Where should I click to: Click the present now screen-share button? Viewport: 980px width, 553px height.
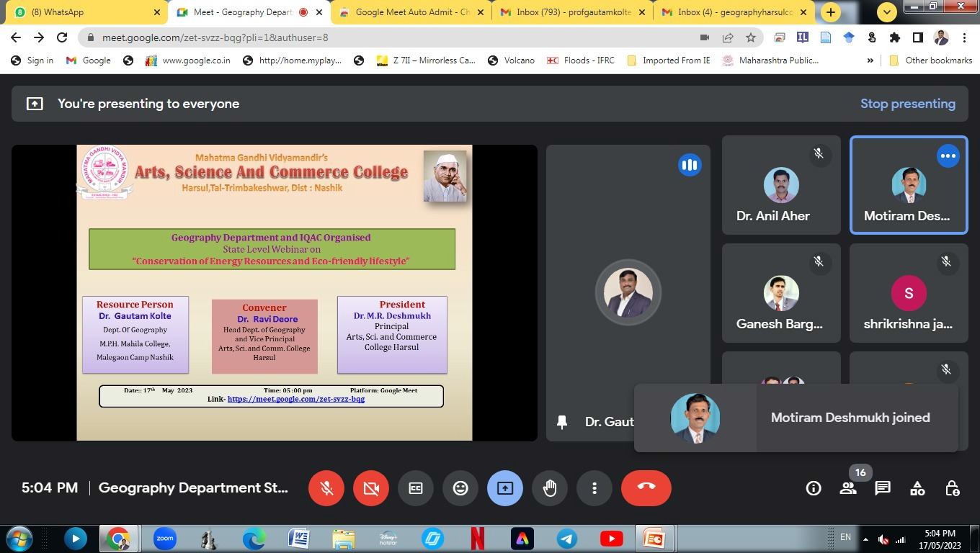pos(505,488)
